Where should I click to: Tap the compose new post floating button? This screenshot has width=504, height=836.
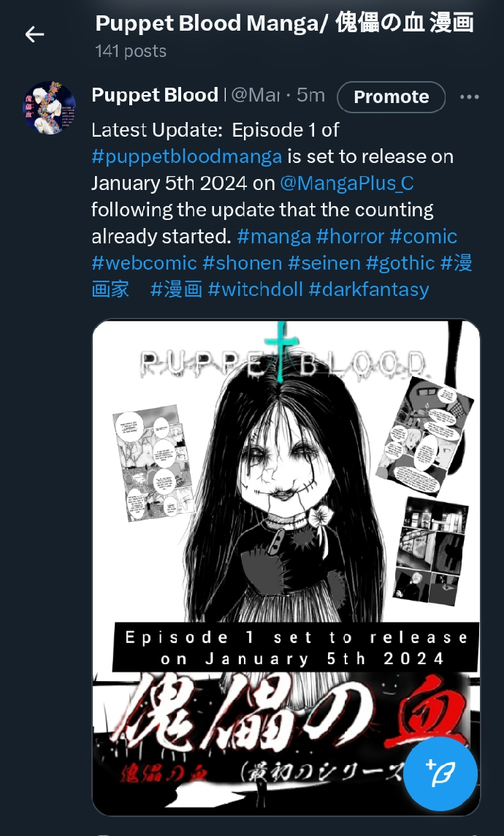coord(440,773)
